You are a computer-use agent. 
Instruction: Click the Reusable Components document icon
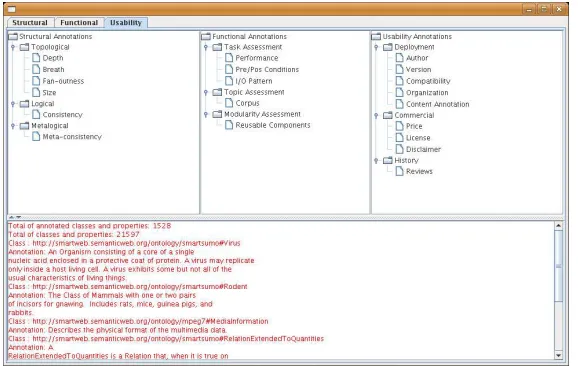[x=229, y=125]
